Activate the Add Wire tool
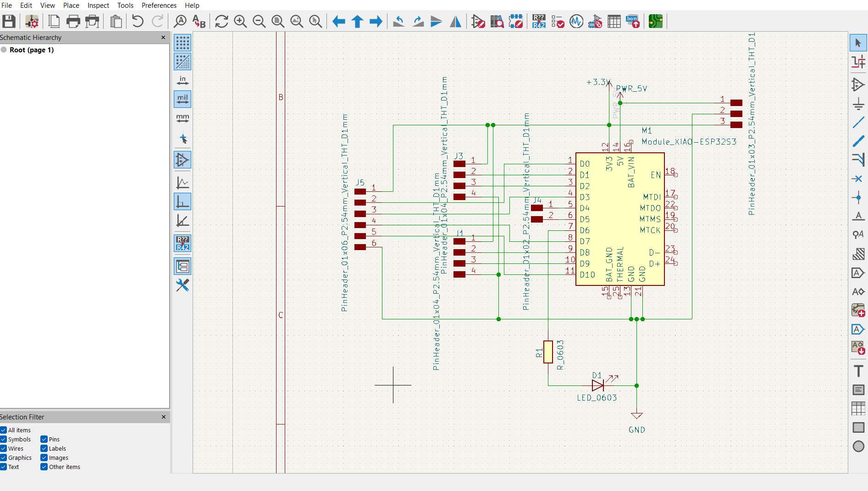 (x=858, y=123)
